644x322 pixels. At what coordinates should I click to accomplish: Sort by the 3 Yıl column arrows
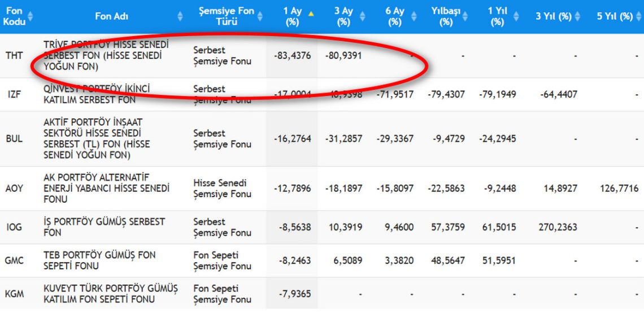tap(577, 16)
